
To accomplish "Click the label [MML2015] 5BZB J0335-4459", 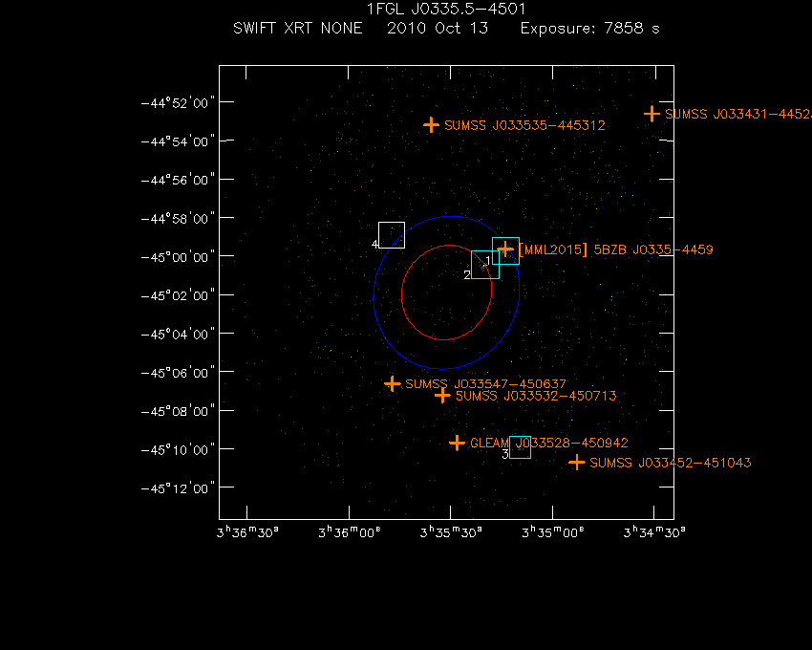I will click(x=616, y=249).
